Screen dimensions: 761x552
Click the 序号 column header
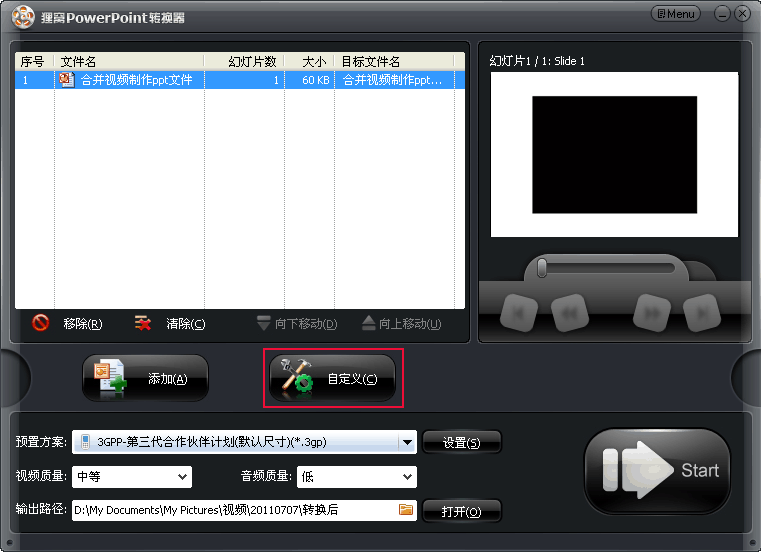click(x=33, y=62)
